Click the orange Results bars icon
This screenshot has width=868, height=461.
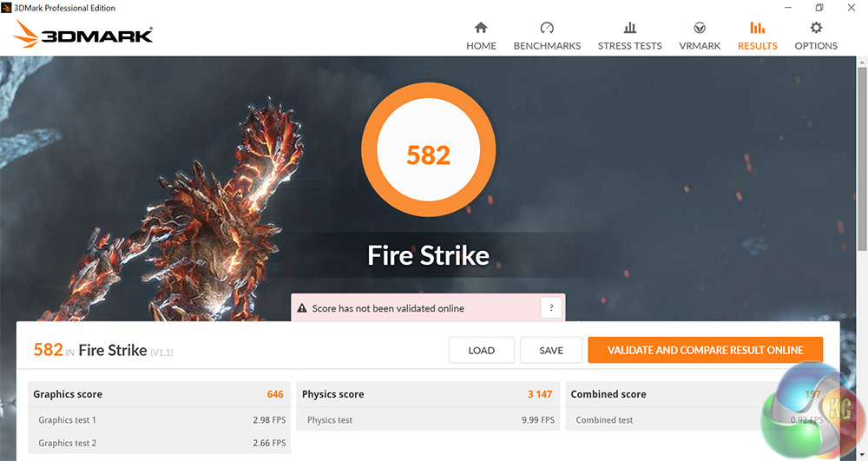[x=757, y=28]
